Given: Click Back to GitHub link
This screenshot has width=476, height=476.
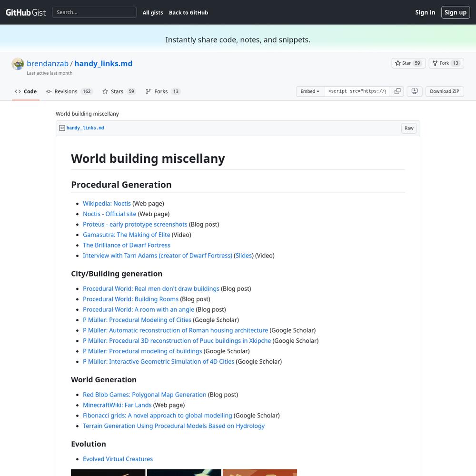Looking at the screenshot, I should pyautogui.click(x=188, y=12).
